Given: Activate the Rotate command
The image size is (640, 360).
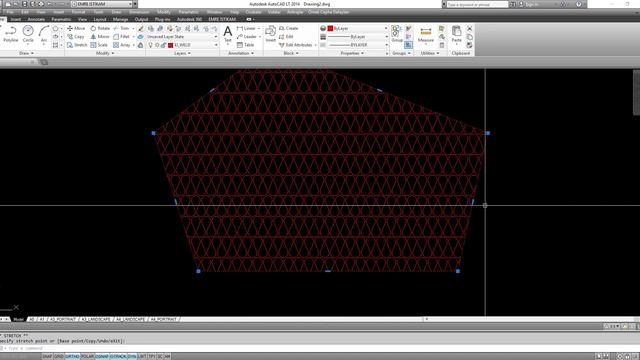Looking at the screenshot, I should point(100,28).
